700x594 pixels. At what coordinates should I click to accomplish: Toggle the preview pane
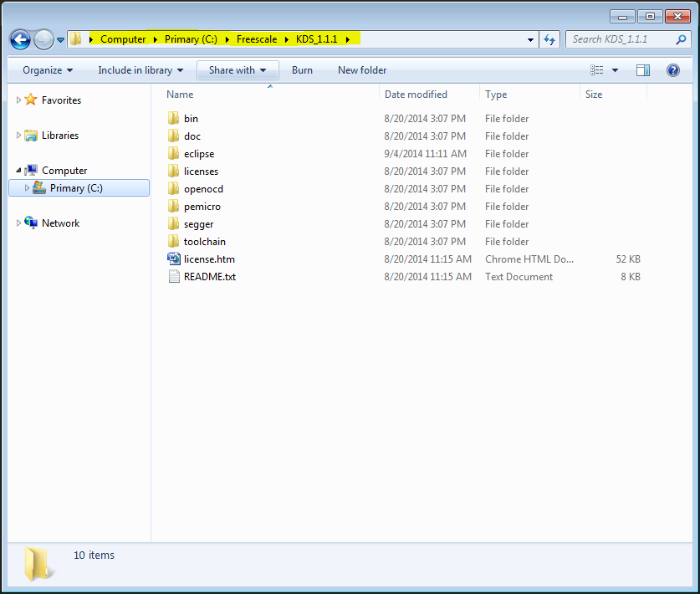click(x=643, y=70)
